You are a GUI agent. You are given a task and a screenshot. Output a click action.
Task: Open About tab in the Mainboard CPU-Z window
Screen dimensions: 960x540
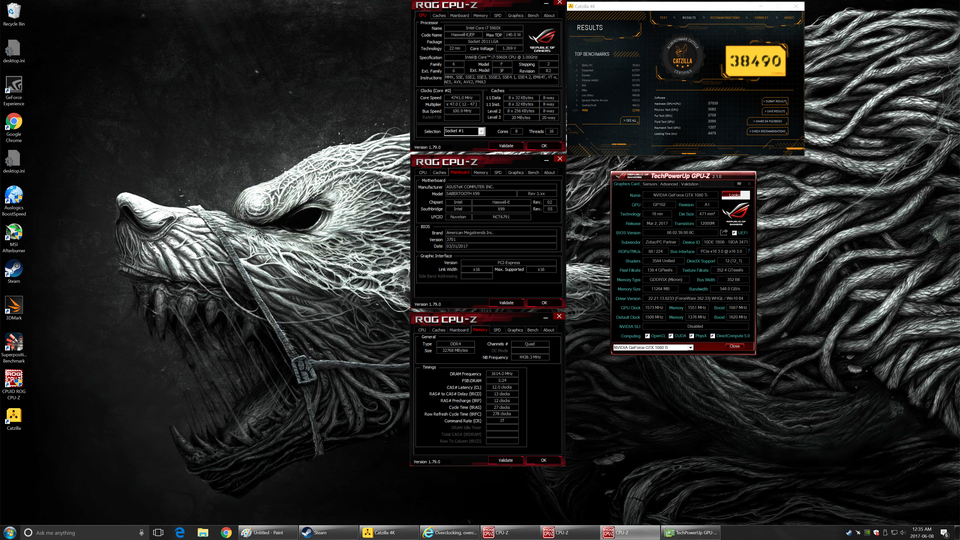tap(549, 173)
